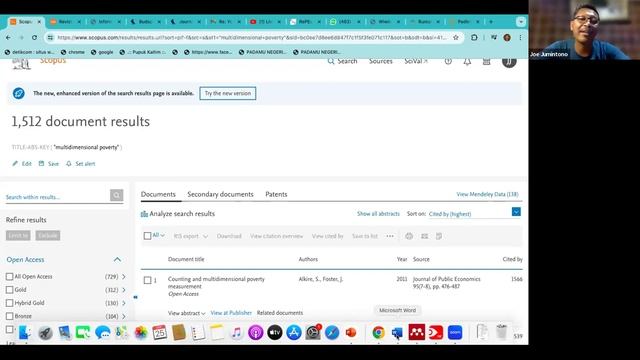
Task: Collapse the Open Access filter section
Action: tap(117, 260)
